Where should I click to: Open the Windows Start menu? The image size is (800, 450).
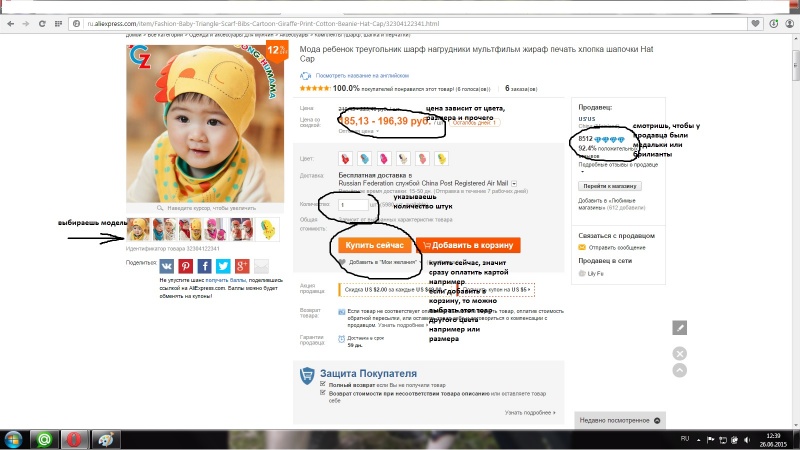point(13,439)
